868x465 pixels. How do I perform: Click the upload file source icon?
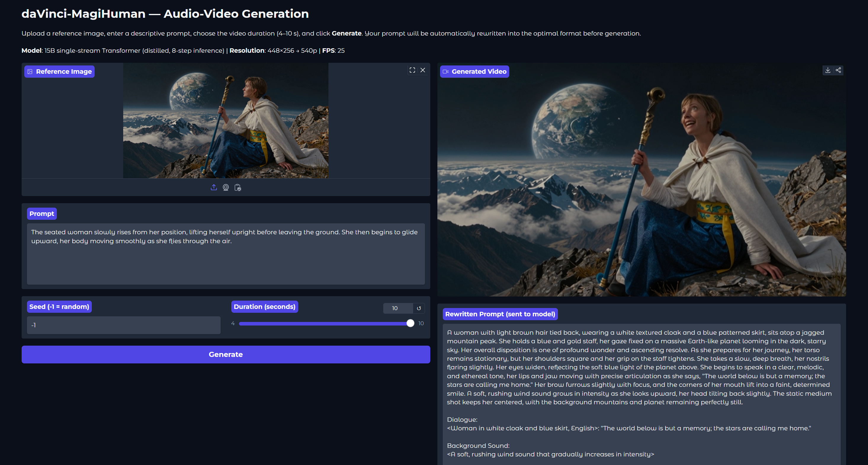tap(214, 187)
